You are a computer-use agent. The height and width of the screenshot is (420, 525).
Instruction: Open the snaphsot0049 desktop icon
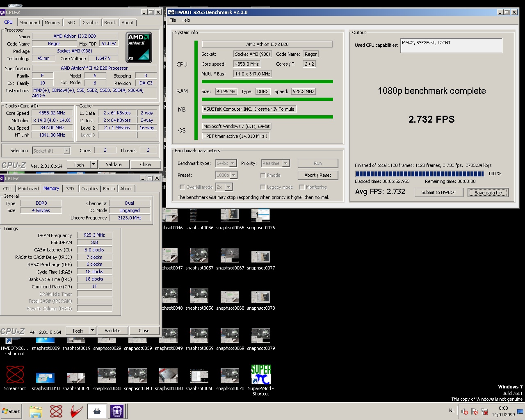(x=169, y=340)
